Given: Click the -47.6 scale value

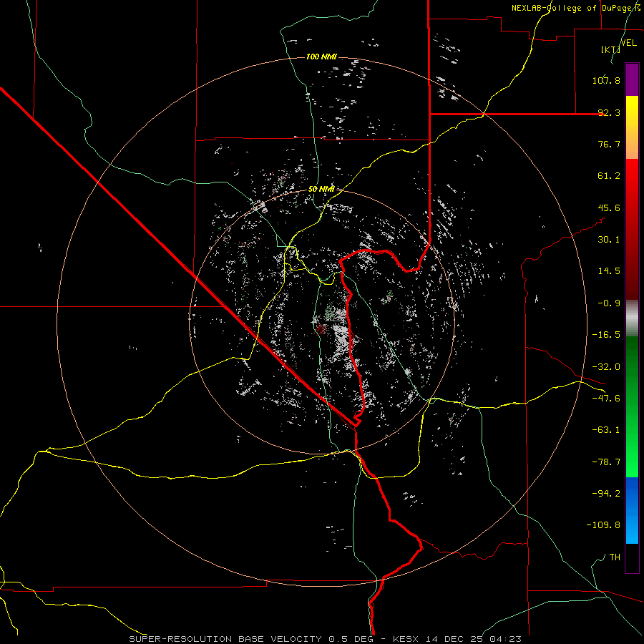Looking at the screenshot, I should pos(606,399).
